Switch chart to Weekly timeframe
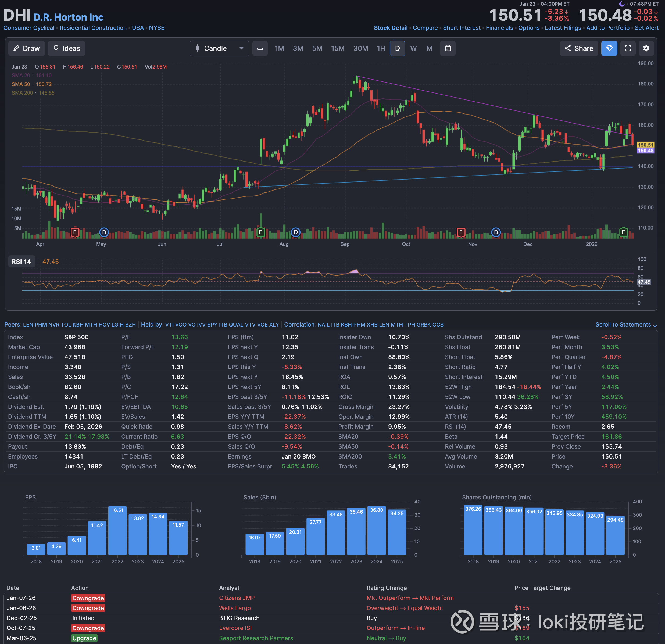 pyautogui.click(x=413, y=49)
